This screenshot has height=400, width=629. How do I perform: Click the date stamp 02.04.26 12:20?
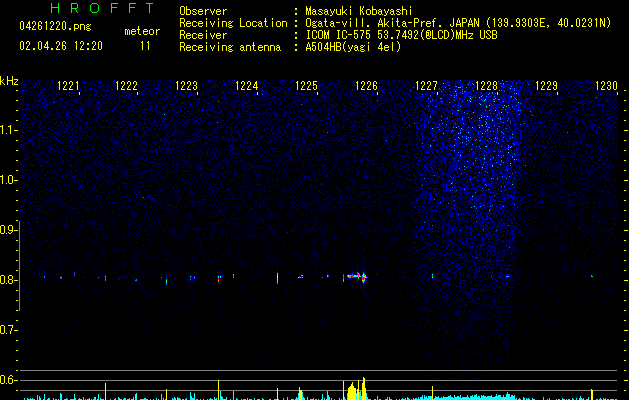coord(61,46)
